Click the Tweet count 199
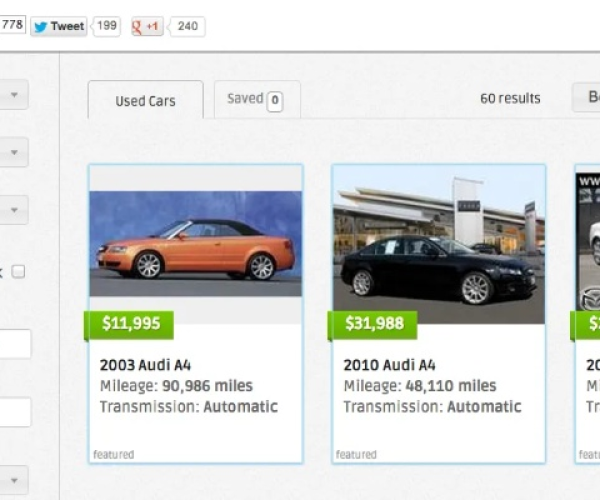 [x=107, y=26]
